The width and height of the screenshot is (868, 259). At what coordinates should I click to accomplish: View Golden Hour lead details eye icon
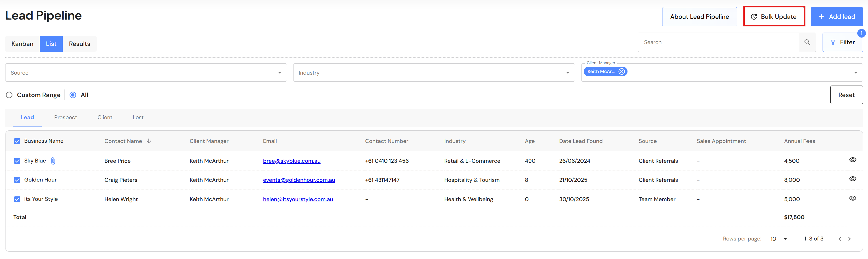(x=853, y=179)
